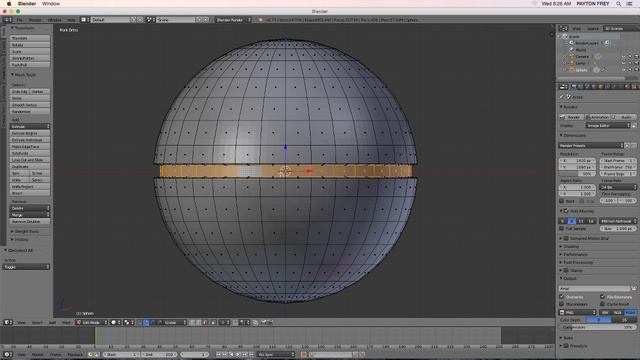Browse output folder icon
640x360 pixels.
634,289
